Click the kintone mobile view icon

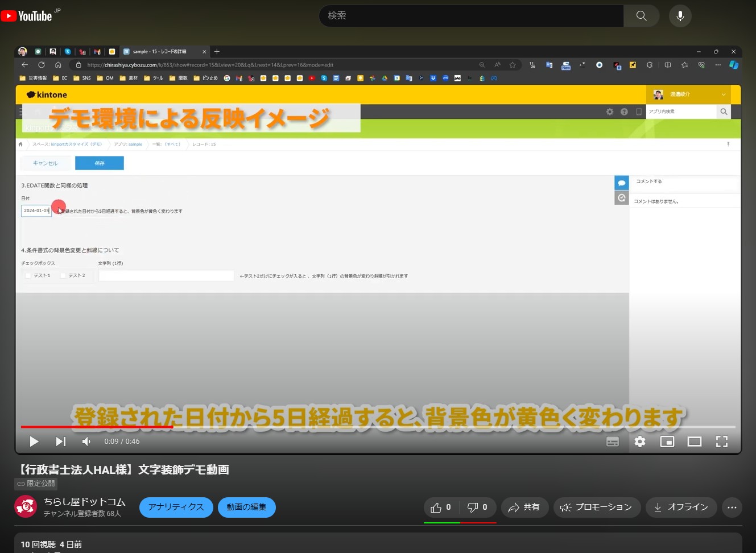(638, 112)
